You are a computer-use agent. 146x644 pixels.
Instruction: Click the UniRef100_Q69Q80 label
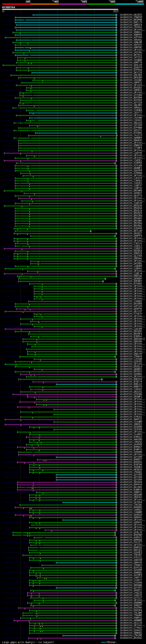click(131, 278)
